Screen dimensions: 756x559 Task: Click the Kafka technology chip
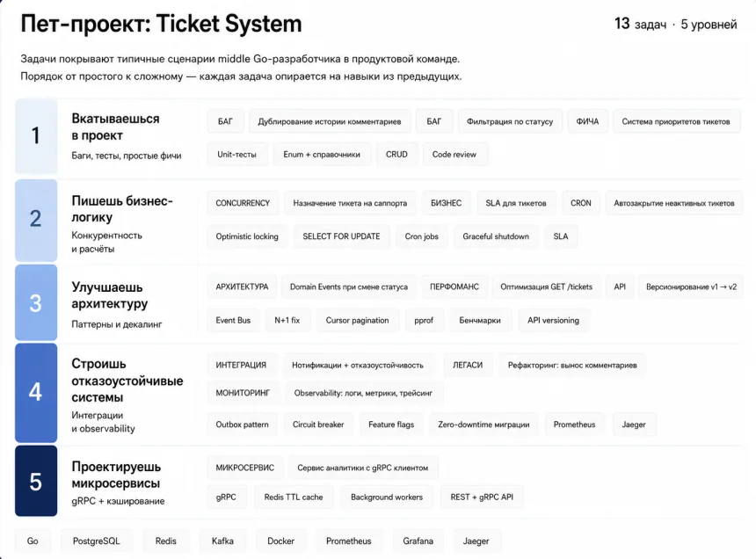pyautogui.click(x=222, y=541)
